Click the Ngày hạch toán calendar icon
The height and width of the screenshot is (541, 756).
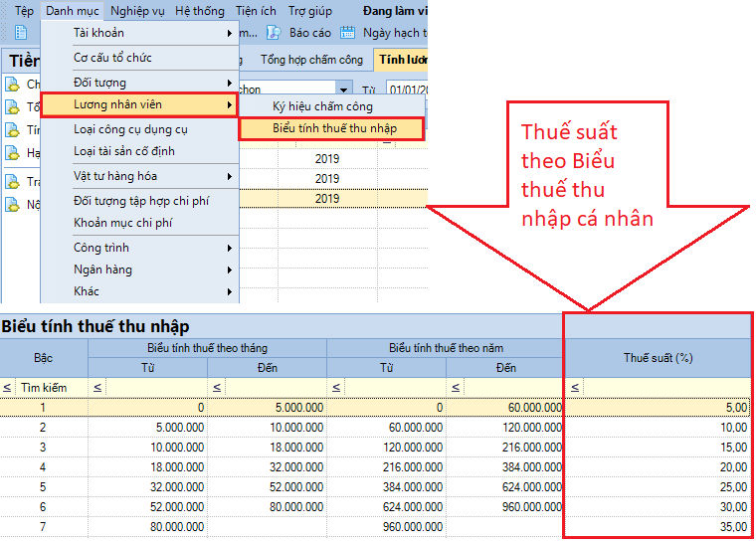click(x=347, y=33)
